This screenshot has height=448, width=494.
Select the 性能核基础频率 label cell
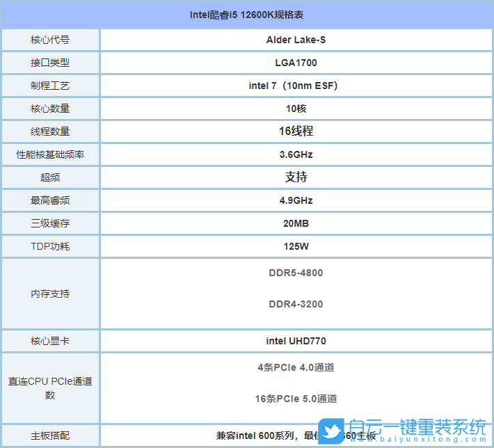coord(50,154)
